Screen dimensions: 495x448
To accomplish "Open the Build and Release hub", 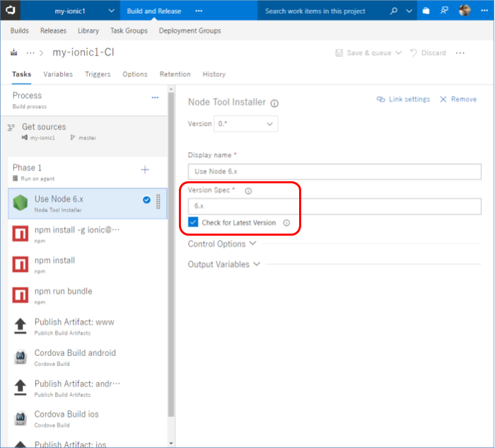I will pyautogui.click(x=153, y=11).
